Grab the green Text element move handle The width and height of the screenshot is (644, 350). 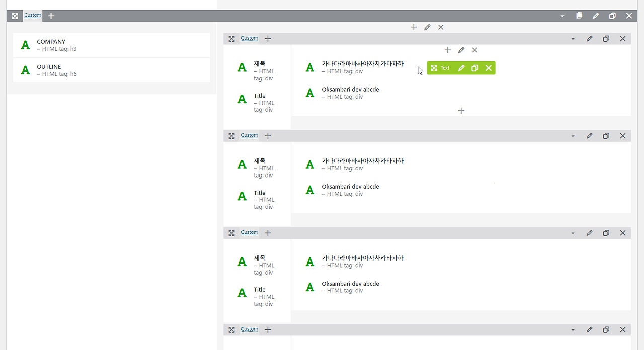coord(434,68)
